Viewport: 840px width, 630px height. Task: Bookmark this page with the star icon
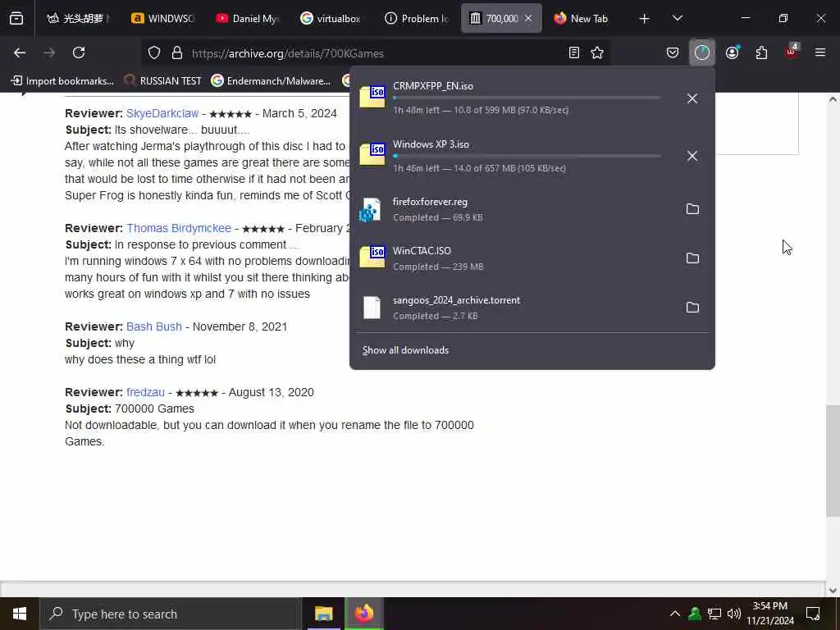pos(597,53)
